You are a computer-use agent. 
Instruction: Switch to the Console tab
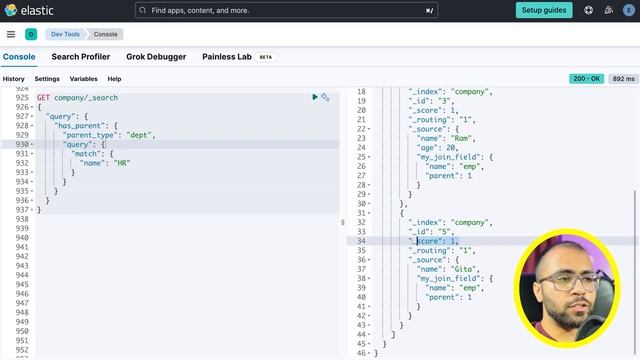(19, 57)
